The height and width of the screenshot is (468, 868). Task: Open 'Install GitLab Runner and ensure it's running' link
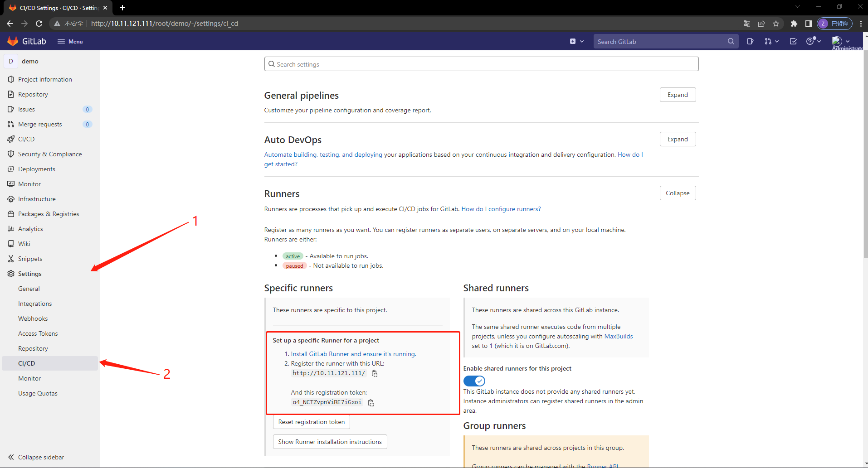click(353, 354)
